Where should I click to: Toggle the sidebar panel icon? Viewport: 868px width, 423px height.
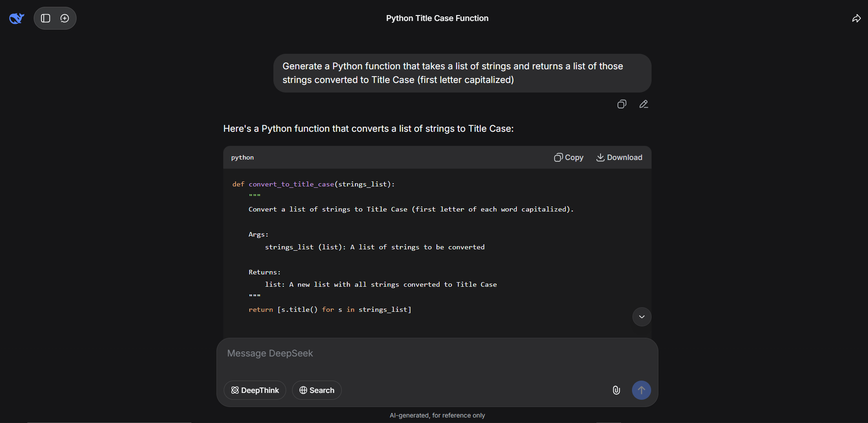click(46, 18)
